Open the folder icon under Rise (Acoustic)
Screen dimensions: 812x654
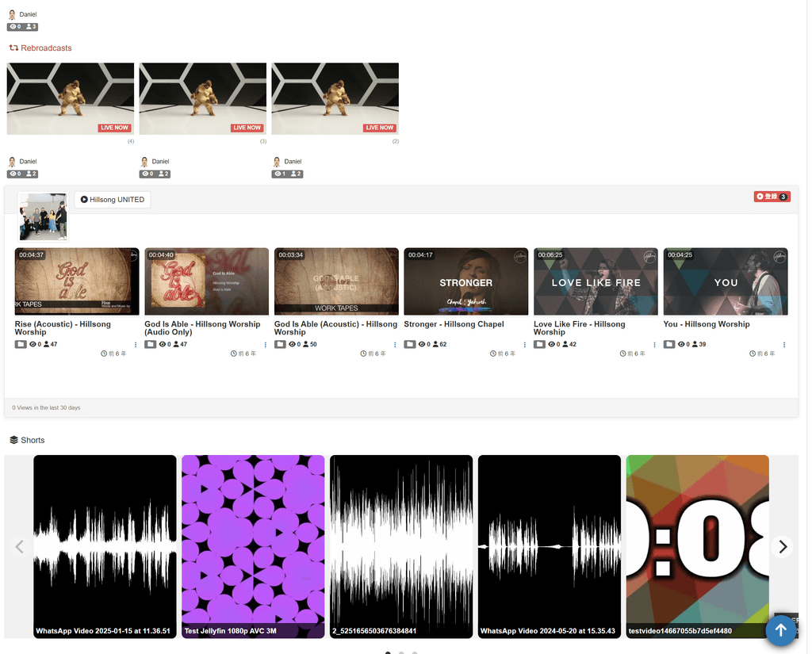[21, 344]
